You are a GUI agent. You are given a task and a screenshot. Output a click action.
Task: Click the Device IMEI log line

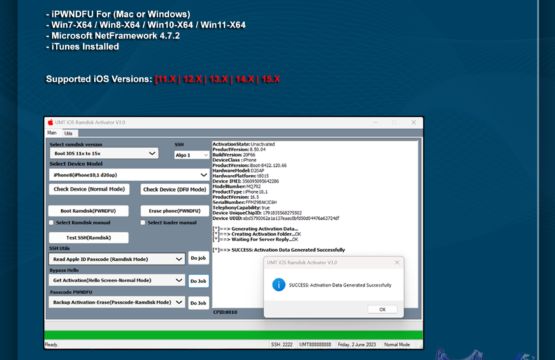coord(246,181)
